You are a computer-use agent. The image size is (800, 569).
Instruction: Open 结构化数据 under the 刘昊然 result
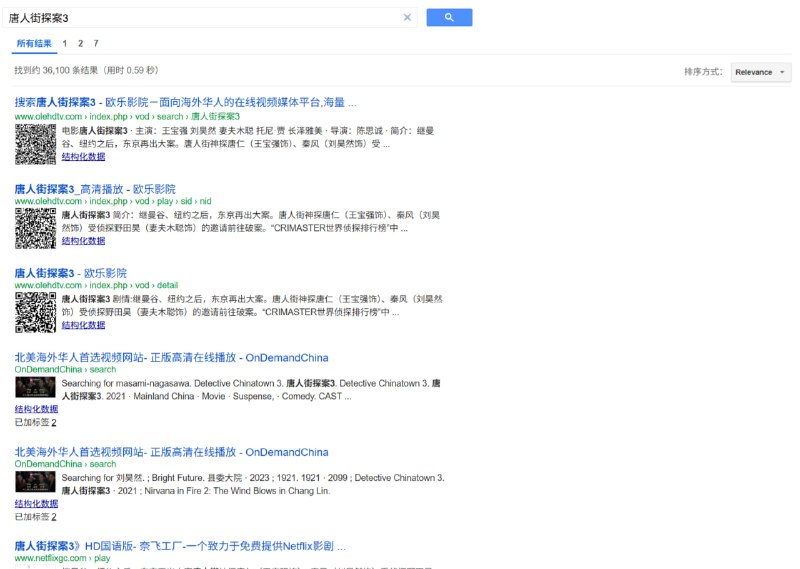click(36, 504)
